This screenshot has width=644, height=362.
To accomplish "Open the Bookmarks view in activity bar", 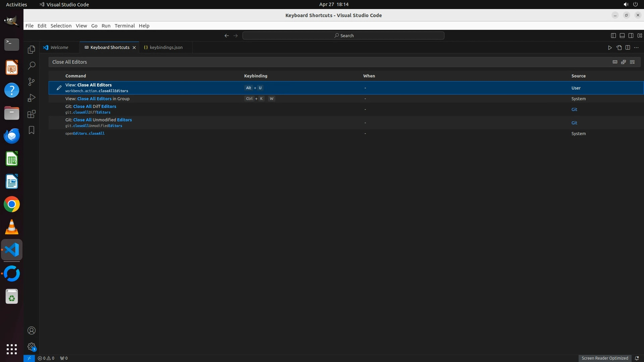I will 31,130.
